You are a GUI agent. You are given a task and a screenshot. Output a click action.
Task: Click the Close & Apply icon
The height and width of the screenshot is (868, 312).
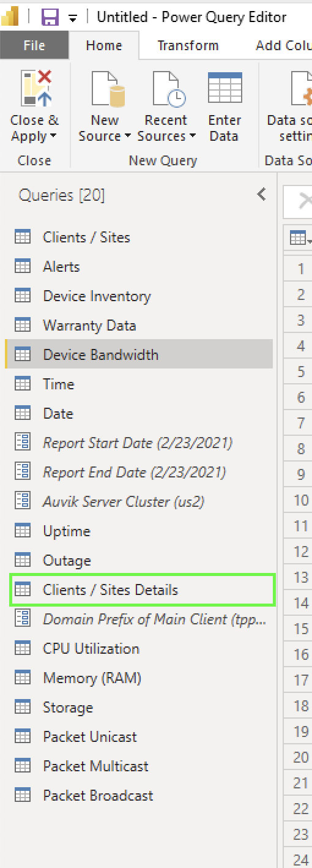36,88
